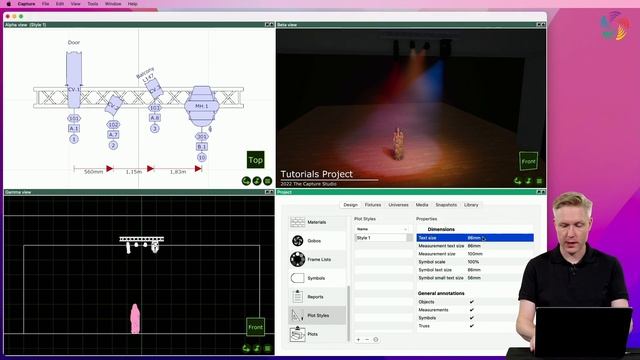Click the person-shaped icon in Gamma view corner
640x360 pixels.
click(257, 348)
